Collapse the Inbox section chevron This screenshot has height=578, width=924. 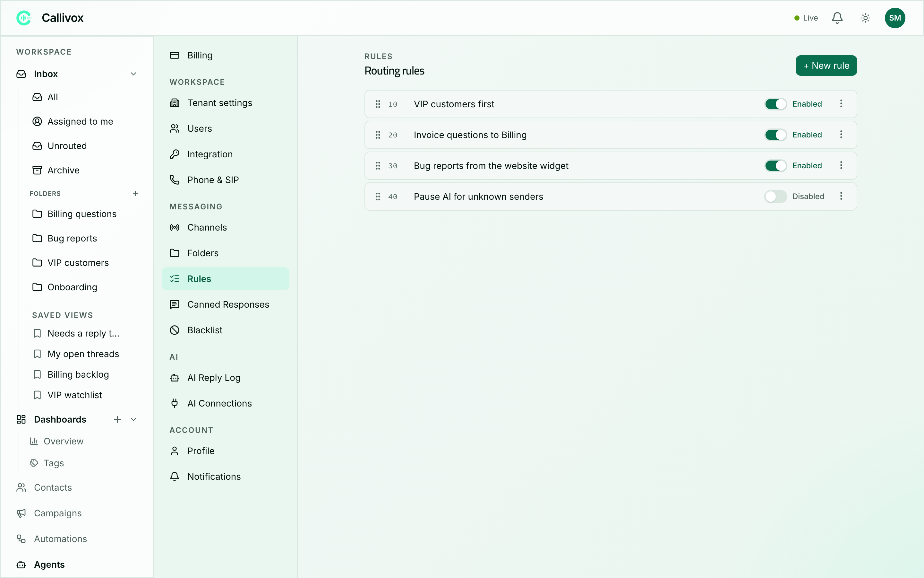coord(133,74)
